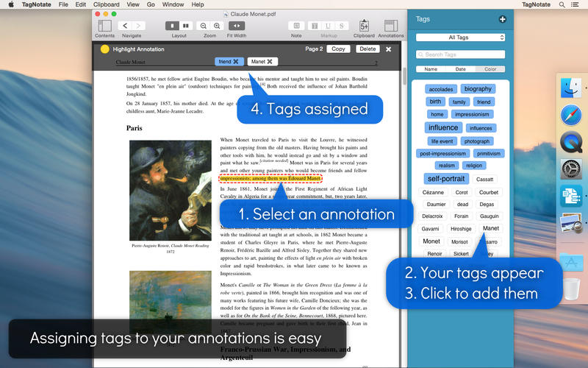The height and width of the screenshot is (368, 588).
Task: Sort tags by Color
Action: (x=490, y=69)
